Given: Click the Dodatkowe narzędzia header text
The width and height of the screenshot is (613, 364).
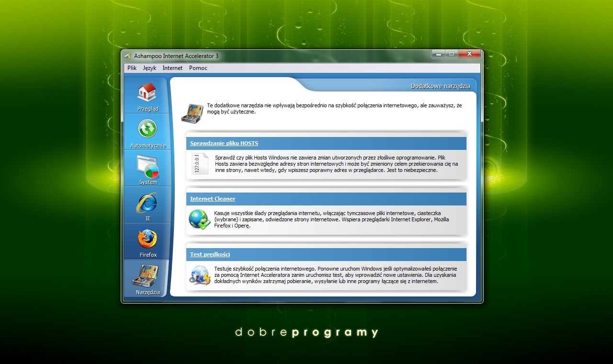Looking at the screenshot, I should click(441, 86).
